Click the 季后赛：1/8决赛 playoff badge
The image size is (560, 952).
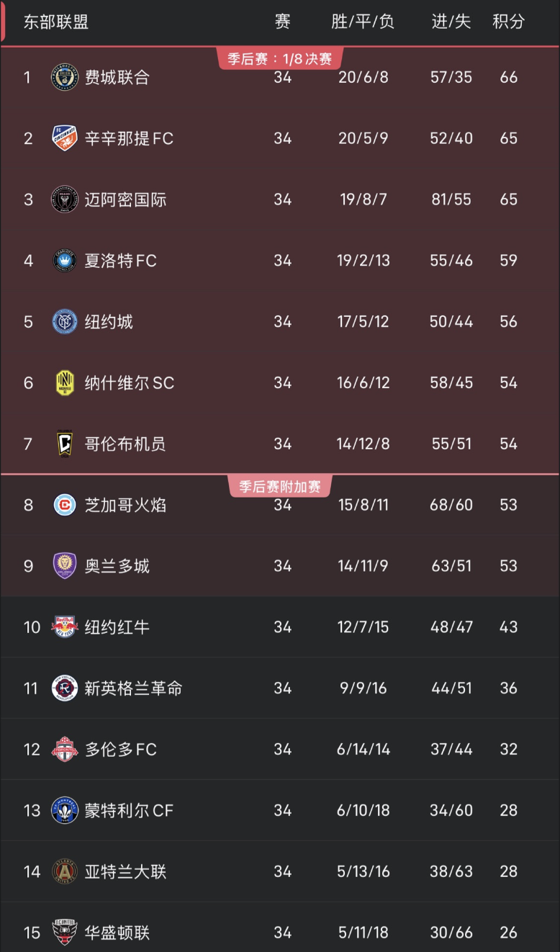(280, 59)
